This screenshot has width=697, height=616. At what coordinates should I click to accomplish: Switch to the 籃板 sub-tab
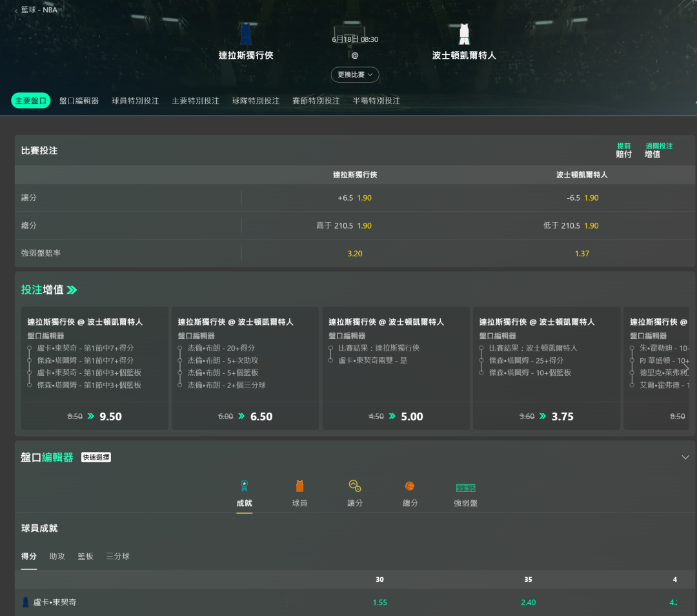[85, 557]
